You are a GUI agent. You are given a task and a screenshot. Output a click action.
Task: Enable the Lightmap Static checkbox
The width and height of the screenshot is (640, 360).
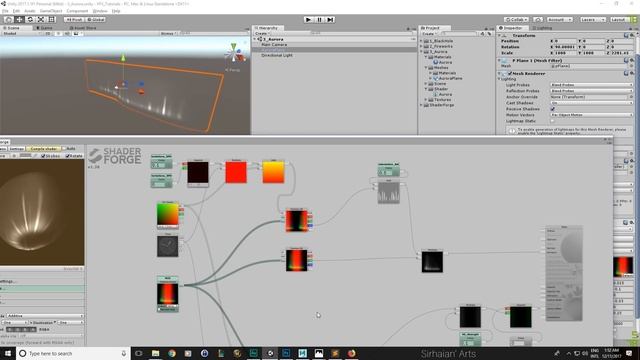[x=553, y=121]
